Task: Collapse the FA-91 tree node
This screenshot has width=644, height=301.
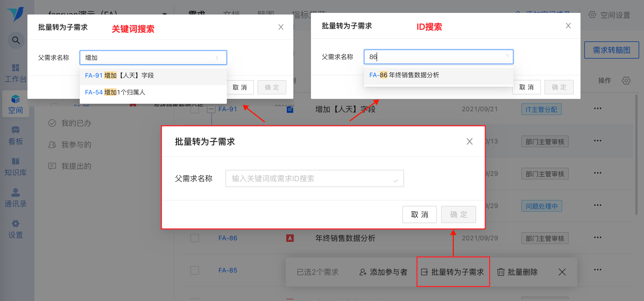Action: pyautogui.click(x=211, y=109)
